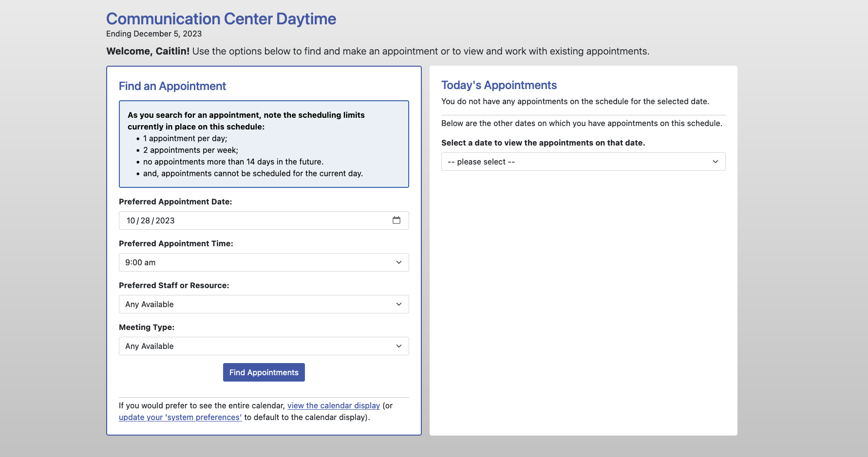Select the month value in the date field
868x457 pixels.
point(131,220)
